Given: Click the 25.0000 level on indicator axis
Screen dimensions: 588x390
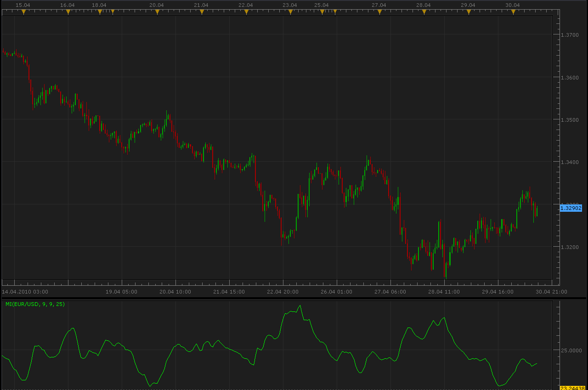Looking at the screenshot, I should coord(571,350).
